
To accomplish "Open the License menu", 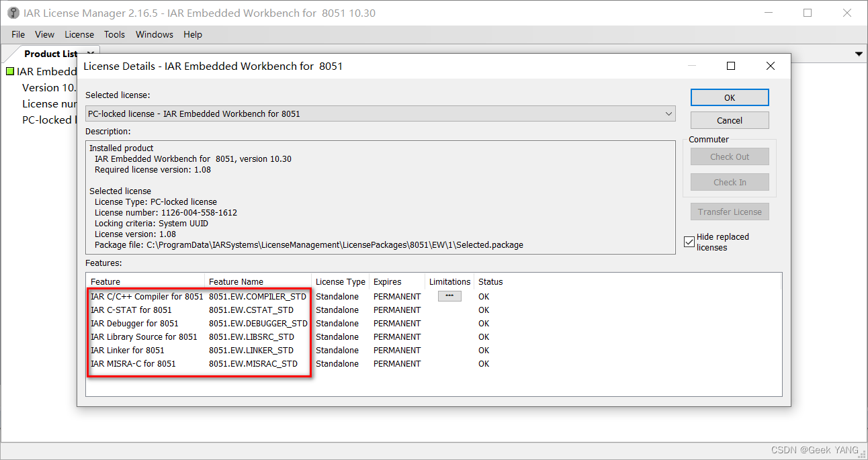I will (x=79, y=34).
